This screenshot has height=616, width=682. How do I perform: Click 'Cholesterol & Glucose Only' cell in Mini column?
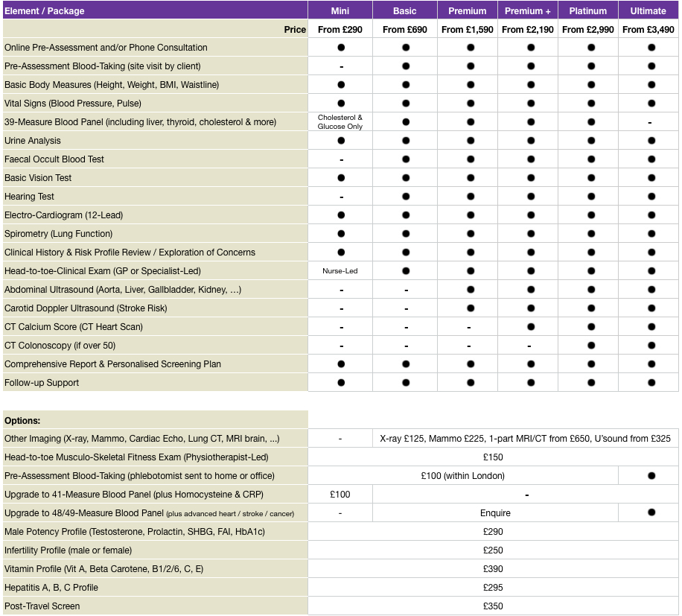pyautogui.click(x=340, y=122)
